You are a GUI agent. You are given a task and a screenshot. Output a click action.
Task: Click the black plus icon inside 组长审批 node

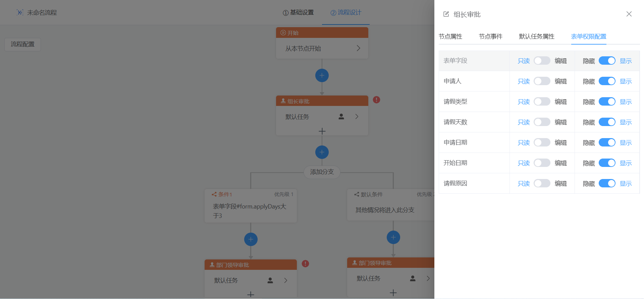tap(322, 131)
